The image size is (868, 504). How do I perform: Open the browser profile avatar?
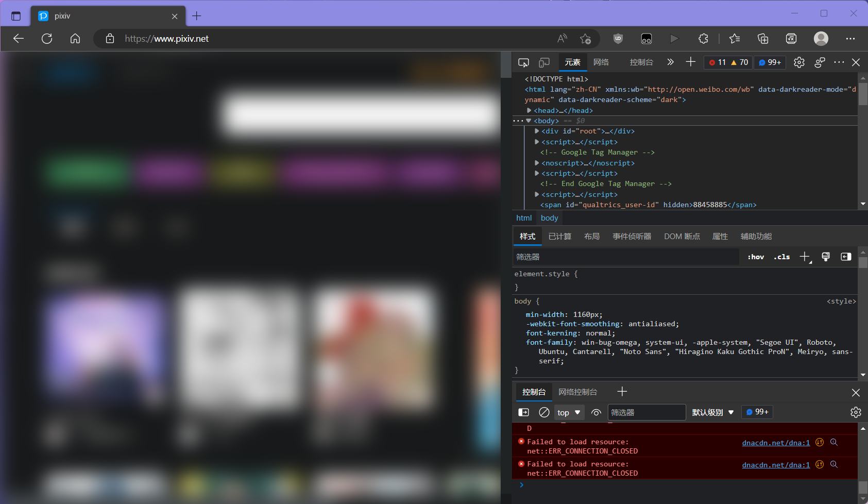[x=821, y=39]
